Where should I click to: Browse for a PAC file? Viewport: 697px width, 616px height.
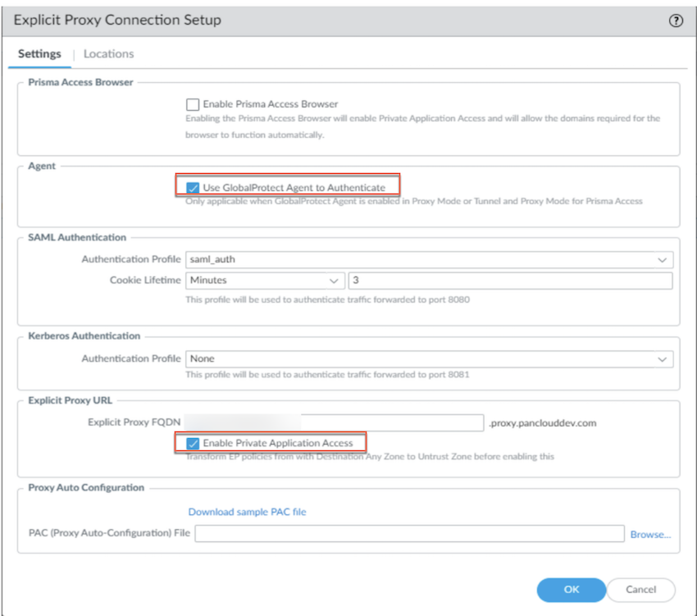650,534
